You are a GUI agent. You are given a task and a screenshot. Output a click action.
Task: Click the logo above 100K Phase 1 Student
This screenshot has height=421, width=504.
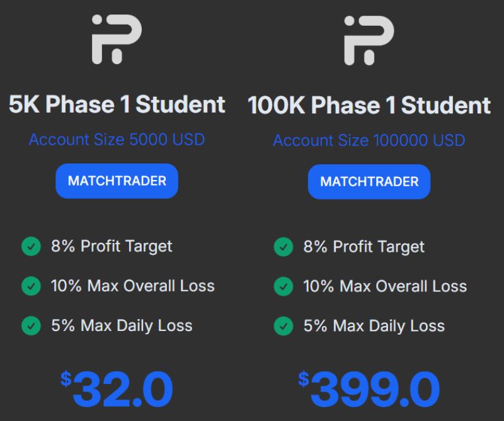[369, 40]
